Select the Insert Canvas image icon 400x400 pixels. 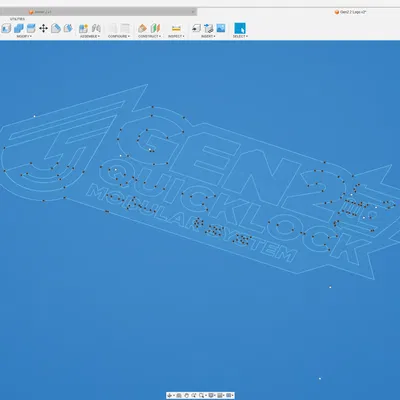pos(221,28)
